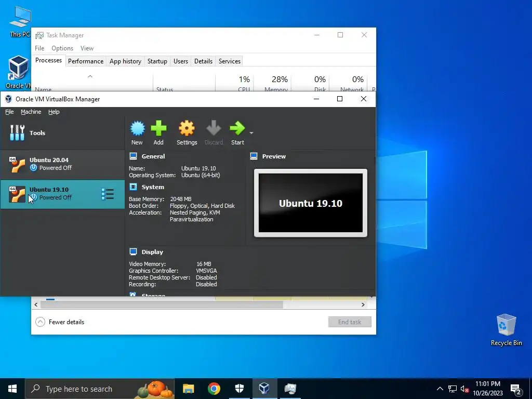Viewport: 532px width, 399px height.
Task: Select the Ubuntu 19.10 virtual machine
Action: (62, 194)
